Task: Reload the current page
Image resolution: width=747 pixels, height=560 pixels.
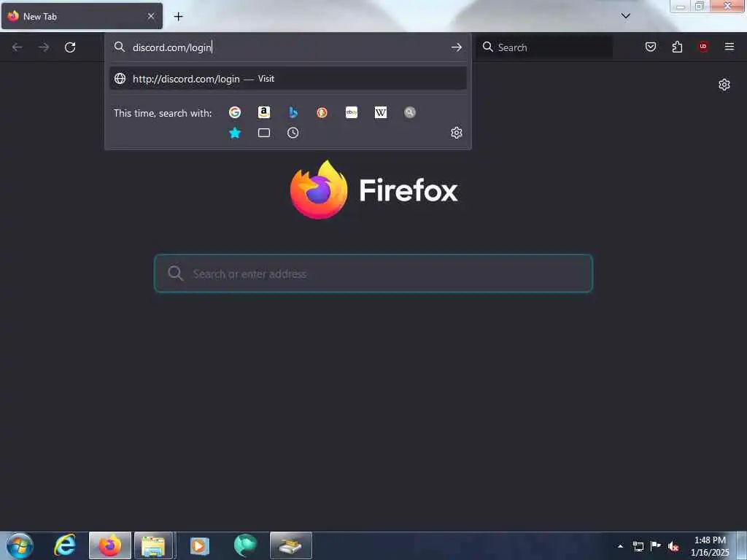Action: click(70, 47)
